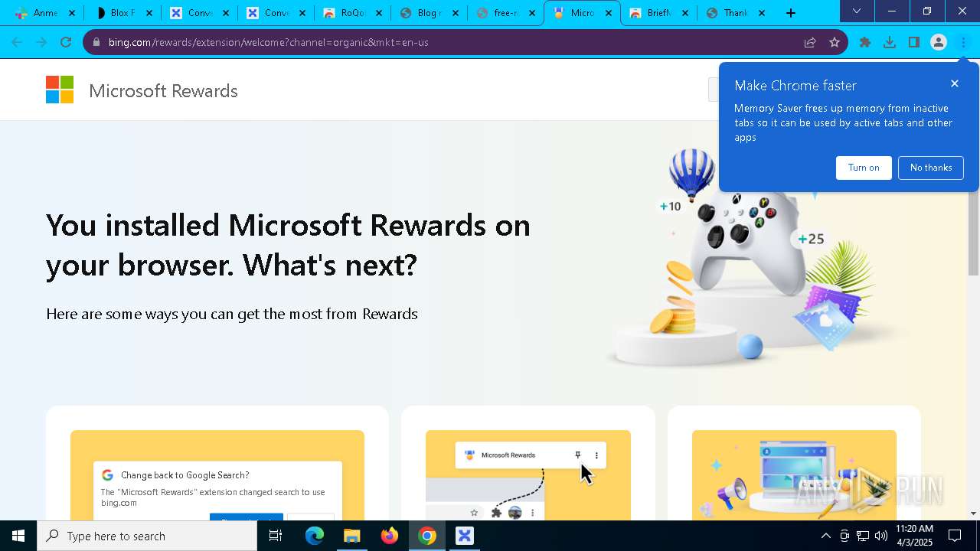The width and height of the screenshot is (980, 551).
Task: Click the address bar URL
Action: coord(268,42)
